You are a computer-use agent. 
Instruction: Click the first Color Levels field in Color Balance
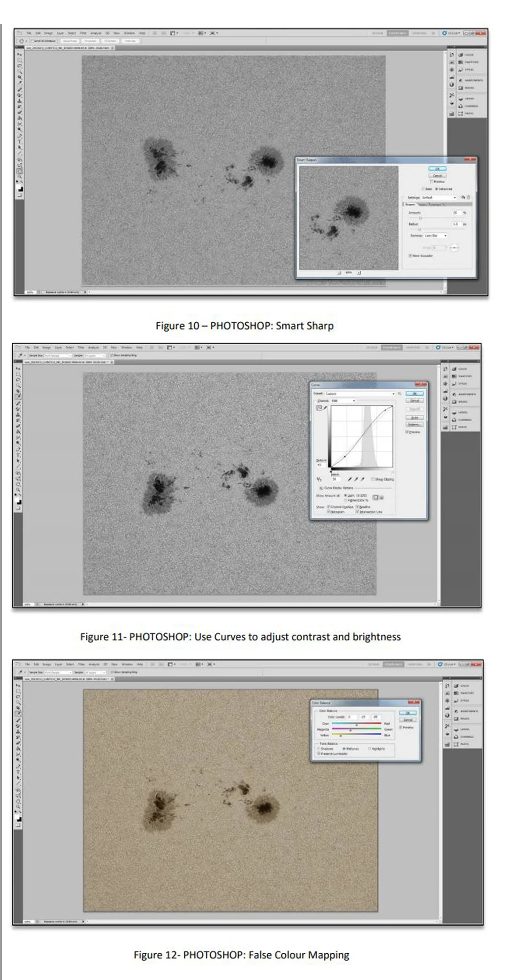pyautogui.click(x=351, y=717)
